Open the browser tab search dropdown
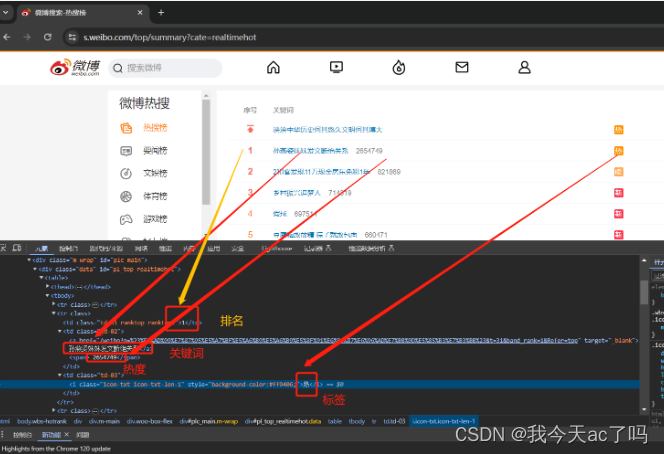This screenshot has width=664, height=454. tap(6, 12)
